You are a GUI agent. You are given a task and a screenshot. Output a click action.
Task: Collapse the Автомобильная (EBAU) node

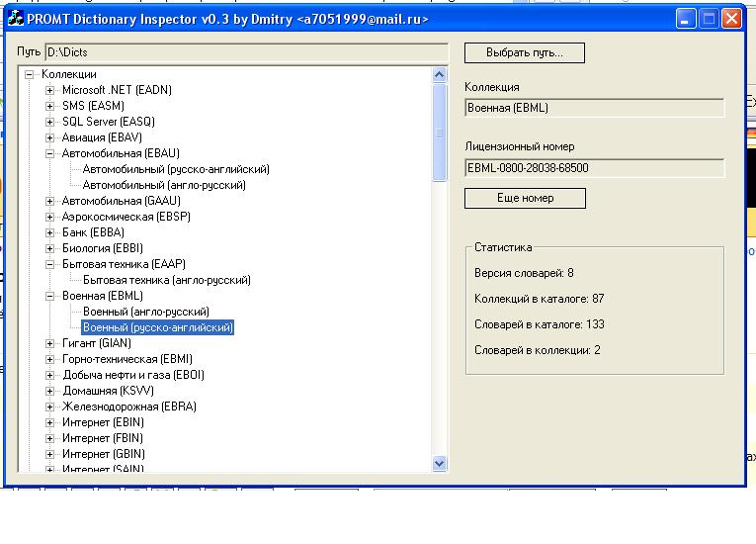click(x=49, y=153)
